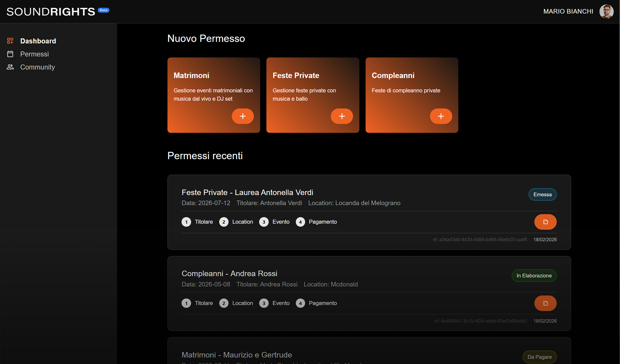Select the Matrimoni card title
Image resolution: width=620 pixels, height=364 pixels.
[191, 75]
